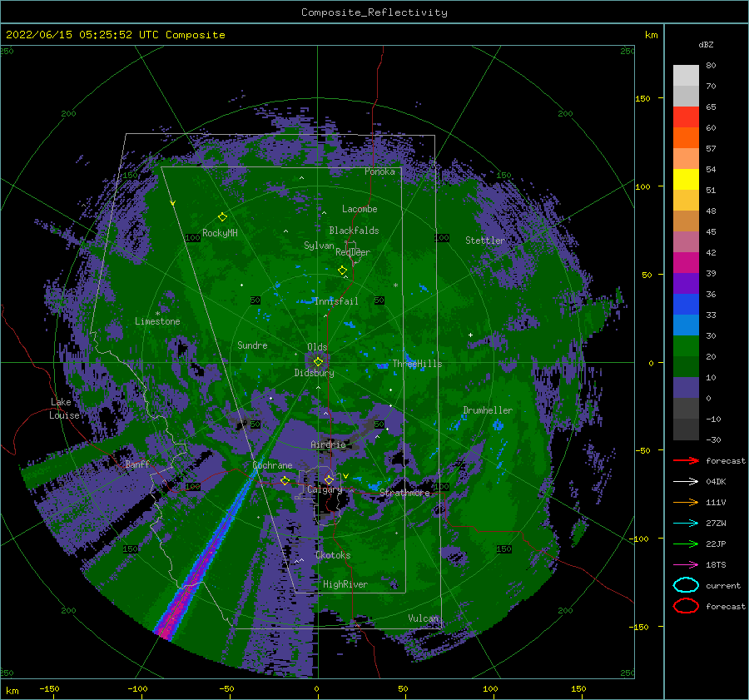Pick the blue swatch beside 36 dBZ
This screenshot has height=700, width=749.
686,304
